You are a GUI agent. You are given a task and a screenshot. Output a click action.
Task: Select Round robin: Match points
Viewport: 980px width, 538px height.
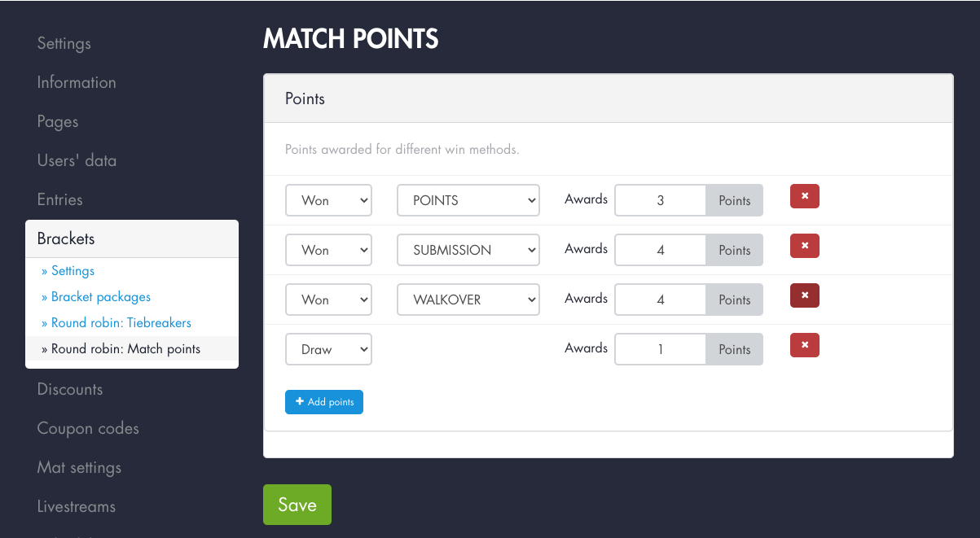(x=122, y=348)
